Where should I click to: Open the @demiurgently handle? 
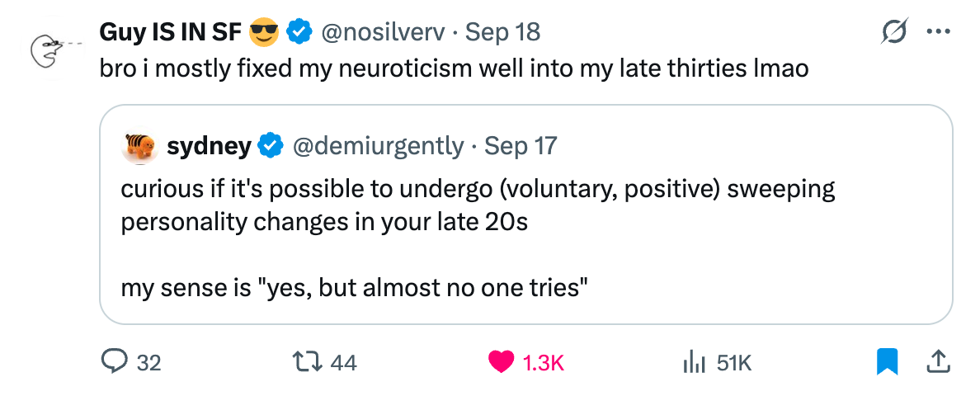(x=379, y=146)
